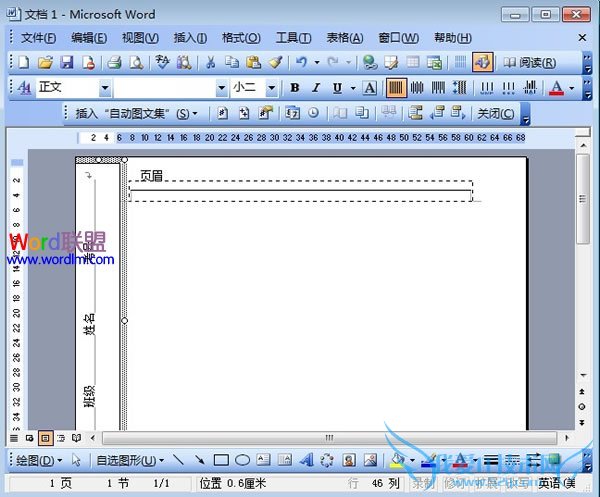Viewport: 600px width, 497px height.
Task: Save the document with the floppy disk icon
Action: [x=67, y=62]
